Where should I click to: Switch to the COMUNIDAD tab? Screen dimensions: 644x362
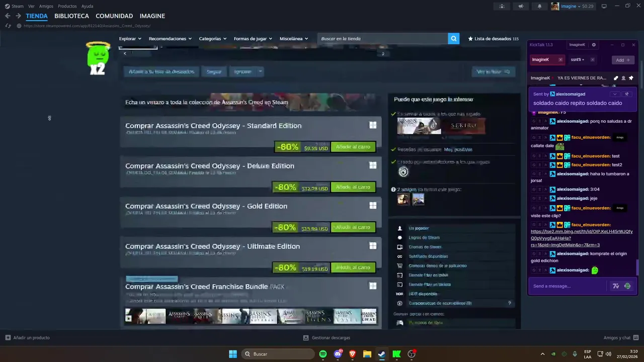114,16
